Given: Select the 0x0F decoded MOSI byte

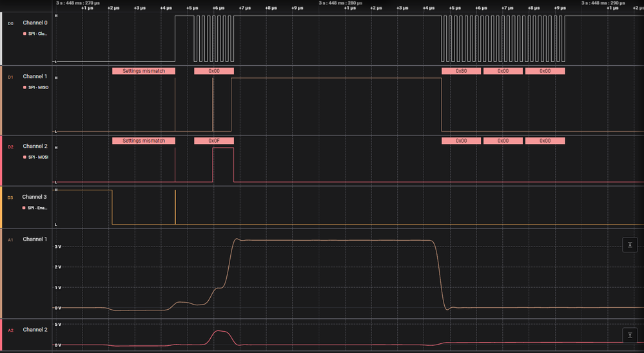Looking at the screenshot, I should (x=214, y=141).
